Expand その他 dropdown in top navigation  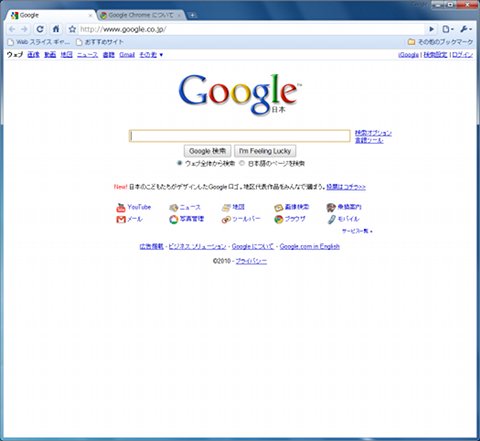[x=151, y=55]
